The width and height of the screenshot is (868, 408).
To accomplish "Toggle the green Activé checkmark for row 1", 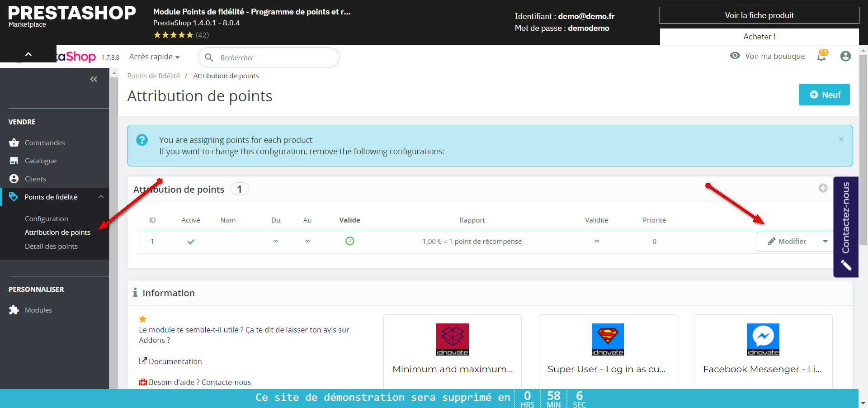I will pos(191,242).
